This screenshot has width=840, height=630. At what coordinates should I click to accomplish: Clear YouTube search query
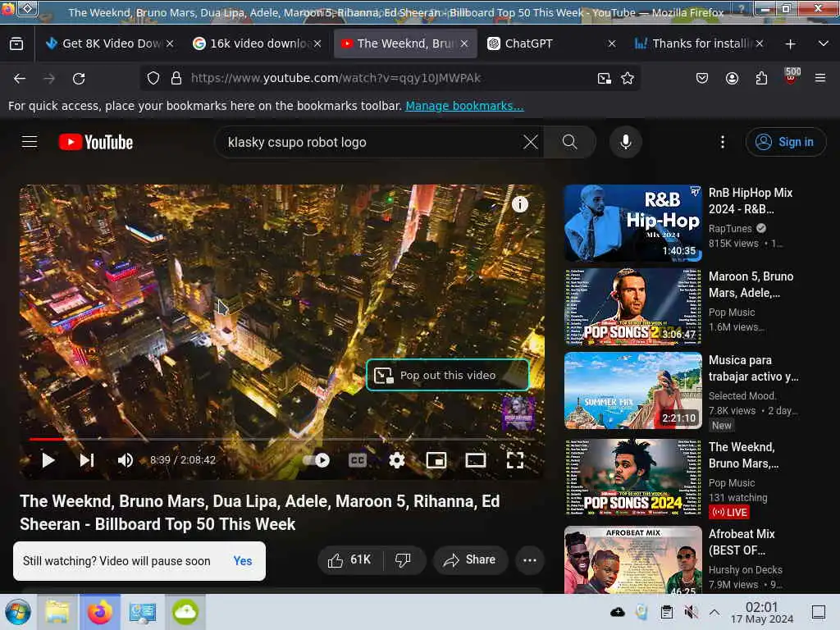click(531, 142)
